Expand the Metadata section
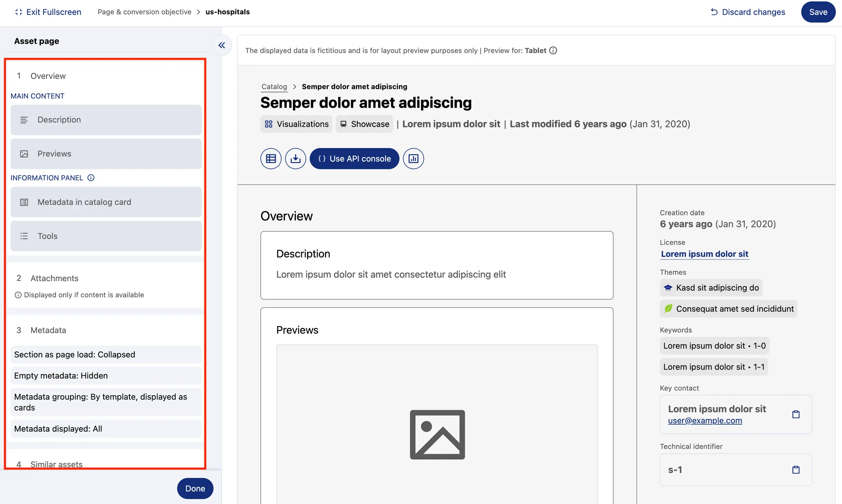Image resolution: width=842 pixels, height=504 pixels. (x=48, y=330)
